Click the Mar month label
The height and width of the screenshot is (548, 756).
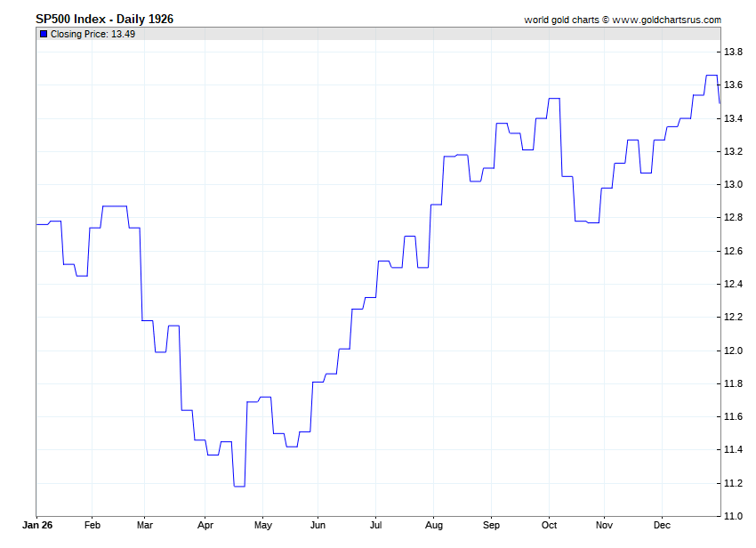[146, 526]
